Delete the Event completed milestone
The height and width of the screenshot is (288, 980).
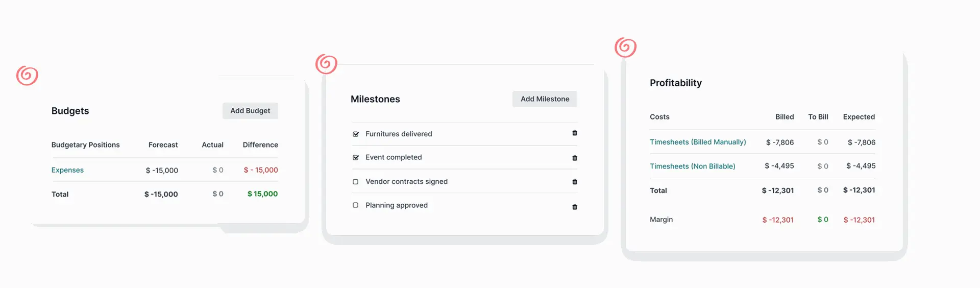575,158
